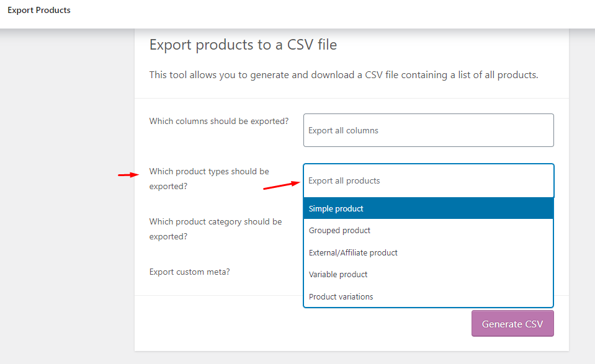Click the 'Which columns should be exported?' label
Image resolution: width=595 pixels, height=364 pixels.
click(218, 121)
